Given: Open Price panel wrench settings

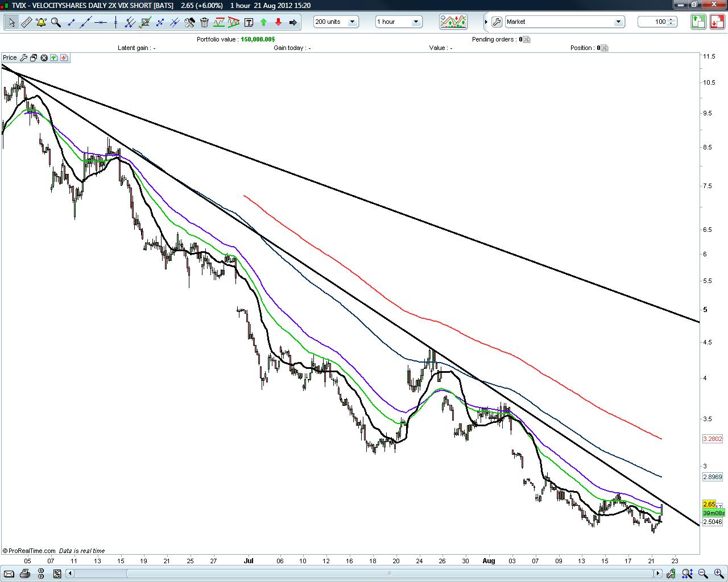Looking at the screenshot, I should coord(23,57).
